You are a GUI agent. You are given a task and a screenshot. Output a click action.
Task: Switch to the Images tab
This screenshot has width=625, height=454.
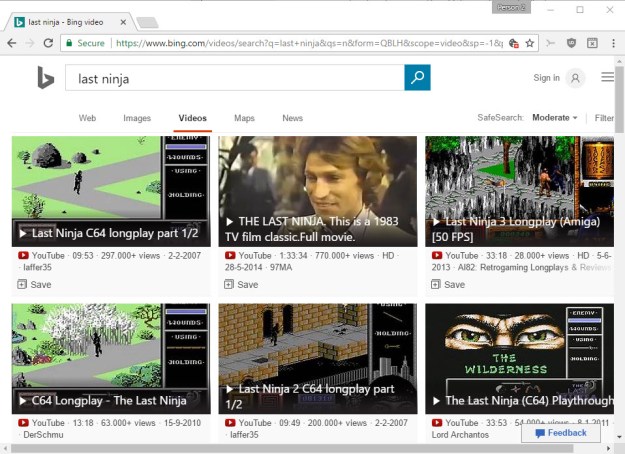(137, 118)
